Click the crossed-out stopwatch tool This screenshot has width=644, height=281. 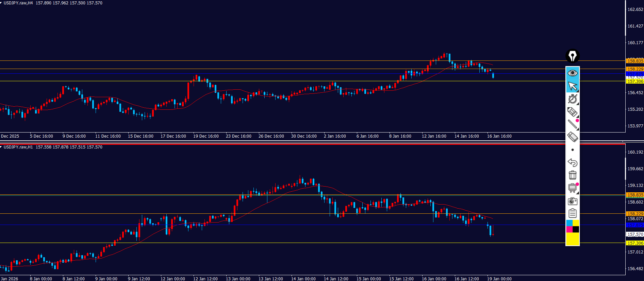pos(572,99)
